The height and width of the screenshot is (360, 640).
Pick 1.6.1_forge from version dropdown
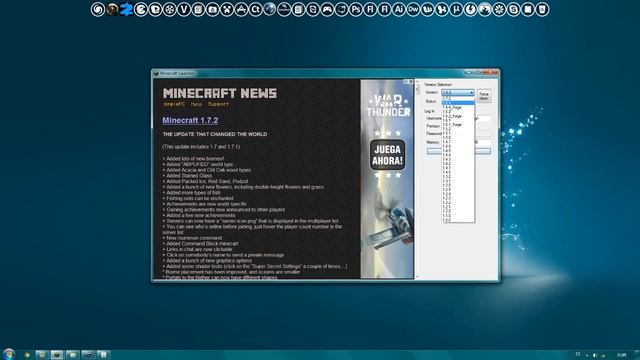(458, 124)
